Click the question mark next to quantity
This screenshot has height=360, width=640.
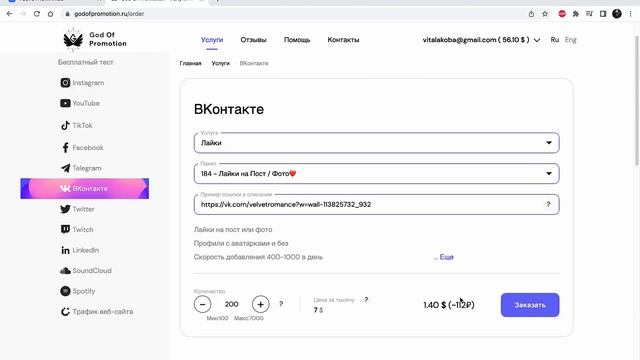click(281, 304)
